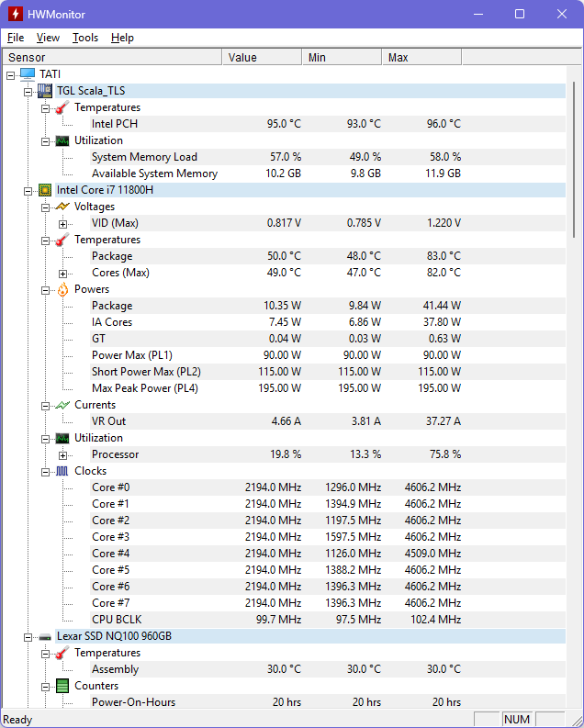Select the Package temperature row at 50.0 °C
Viewport: 584px width, 728px height.
tap(328, 256)
